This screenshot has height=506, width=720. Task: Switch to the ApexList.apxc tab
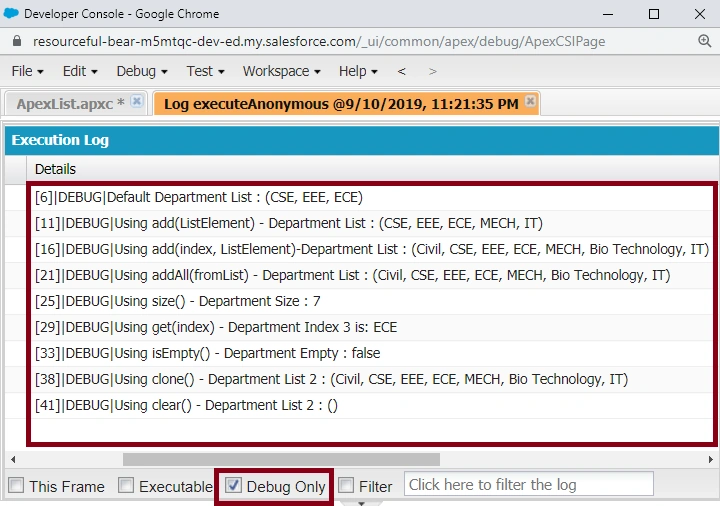click(x=70, y=104)
